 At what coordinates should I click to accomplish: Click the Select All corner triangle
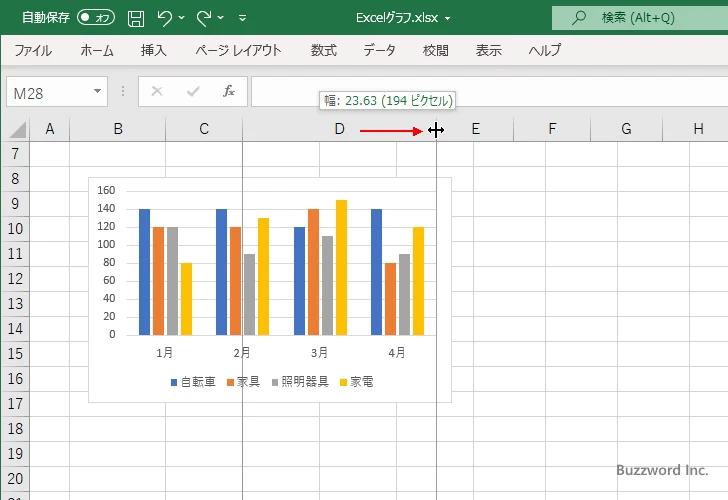click(17, 129)
